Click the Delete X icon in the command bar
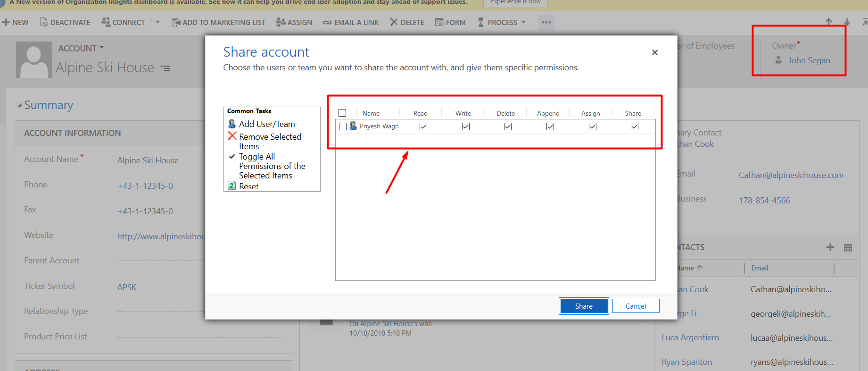 (x=394, y=22)
